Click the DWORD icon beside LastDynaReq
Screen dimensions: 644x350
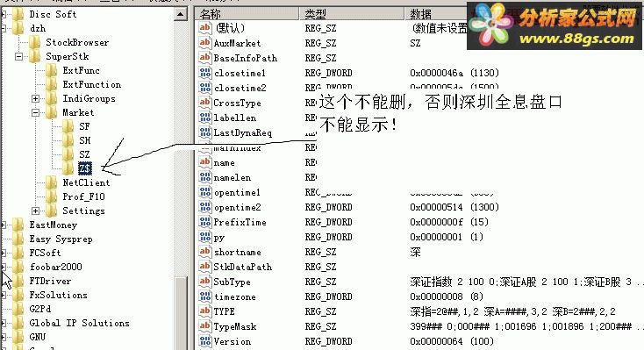[x=205, y=132]
